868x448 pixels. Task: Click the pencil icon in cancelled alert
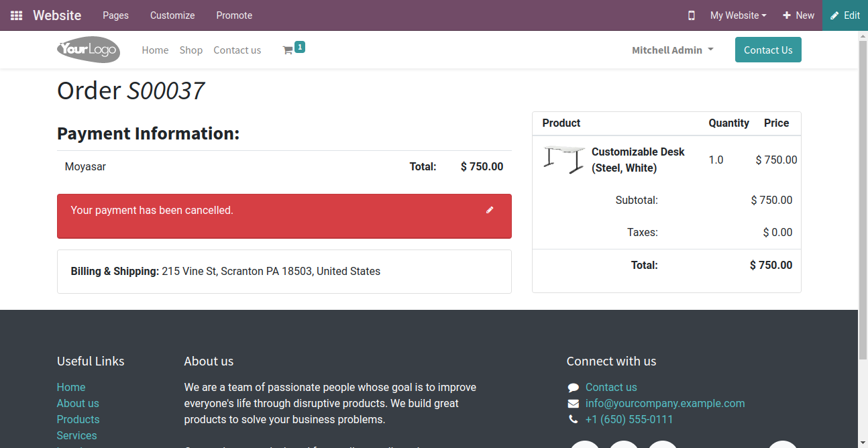point(490,210)
